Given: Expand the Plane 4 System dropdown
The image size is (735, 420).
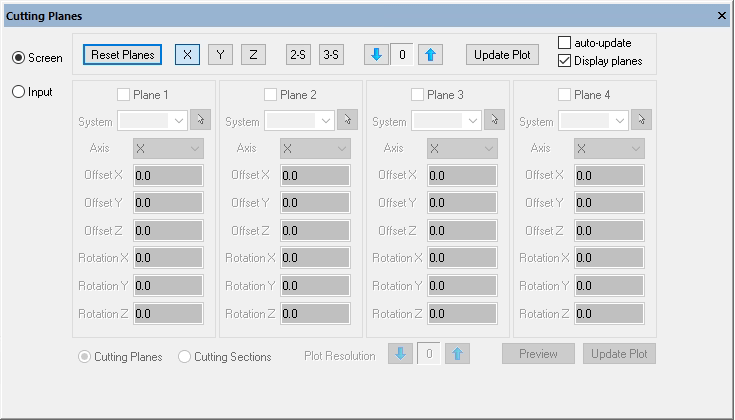Looking at the screenshot, I should [594, 120].
